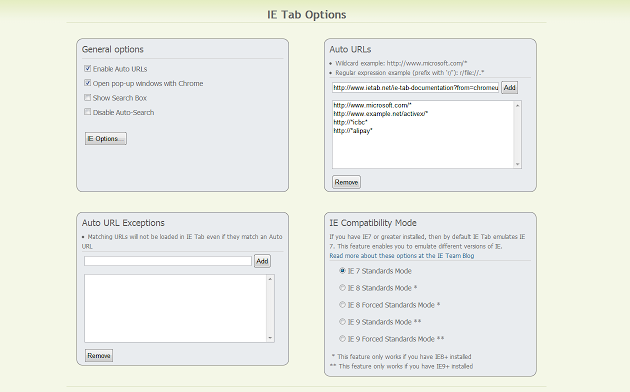Toggle the Enable Auto URLs checkbox
Viewport: 630px width, 392px height.
tap(88, 68)
